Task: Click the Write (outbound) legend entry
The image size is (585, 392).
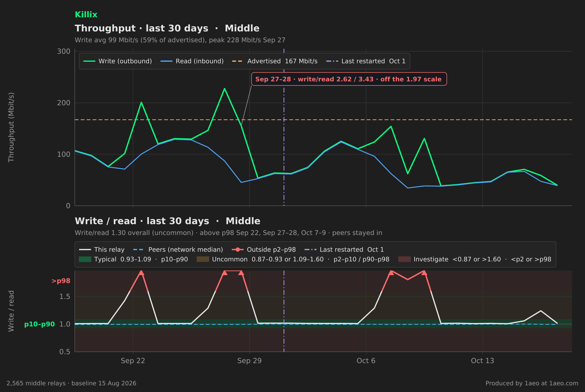Action: tap(118, 61)
